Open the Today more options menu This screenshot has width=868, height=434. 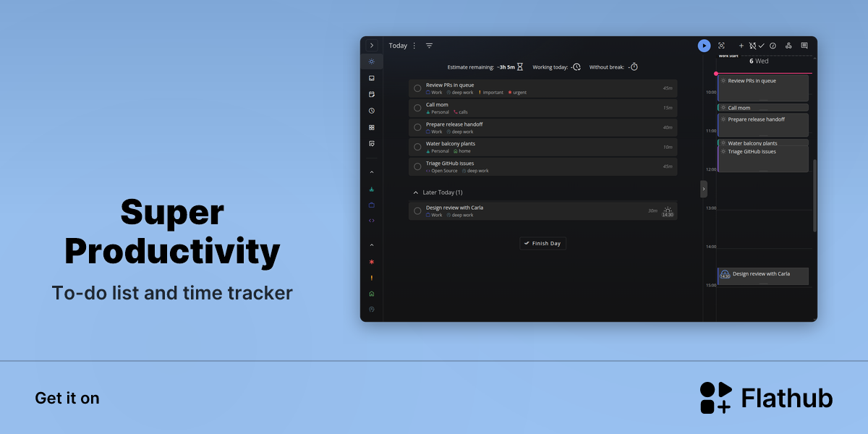coord(414,46)
